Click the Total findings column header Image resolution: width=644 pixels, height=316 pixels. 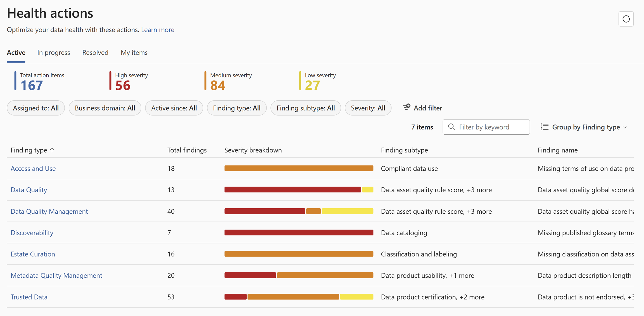(187, 150)
